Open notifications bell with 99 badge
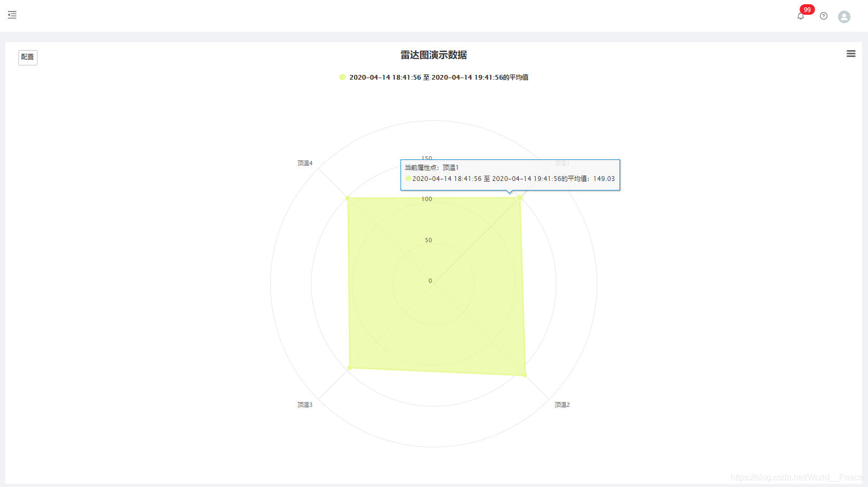 pyautogui.click(x=801, y=16)
